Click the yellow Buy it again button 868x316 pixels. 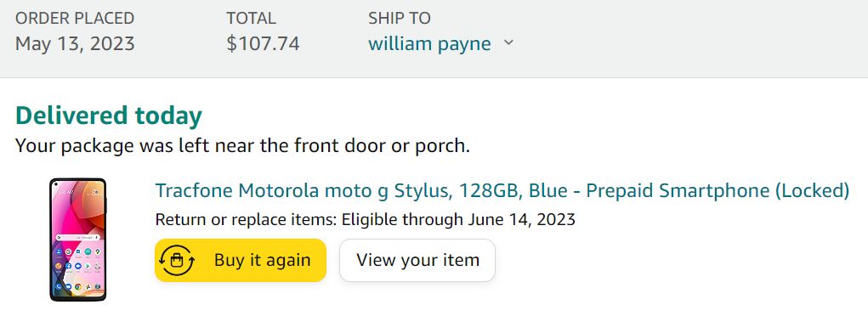[x=241, y=260]
